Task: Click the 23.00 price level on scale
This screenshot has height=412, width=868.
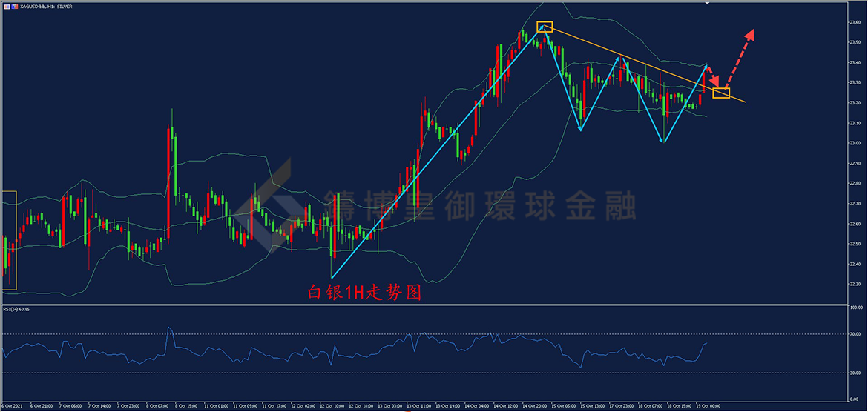Action: [x=854, y=143]
